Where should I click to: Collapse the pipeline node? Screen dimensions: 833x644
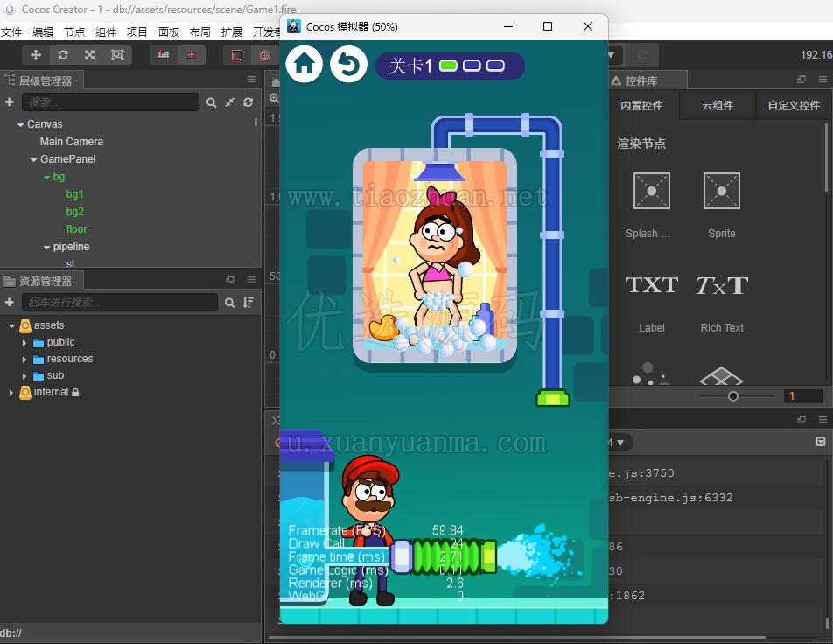coord(46,247)
